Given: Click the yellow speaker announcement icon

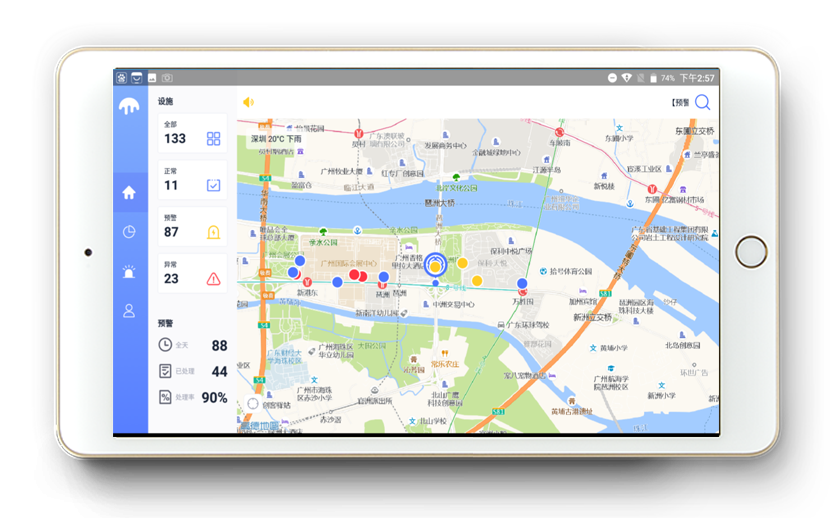Looking at the screenshot, I should click(249, 102).
